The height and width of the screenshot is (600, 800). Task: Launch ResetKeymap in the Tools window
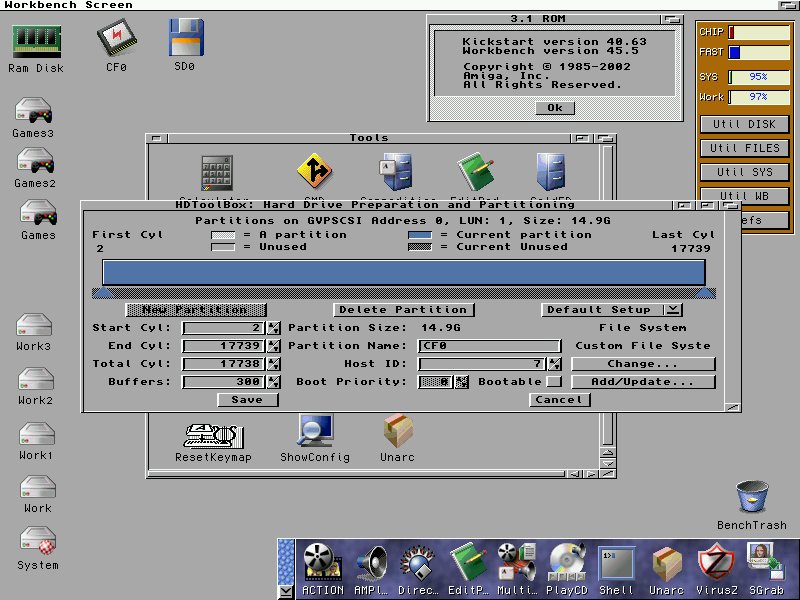click(213, 437)
